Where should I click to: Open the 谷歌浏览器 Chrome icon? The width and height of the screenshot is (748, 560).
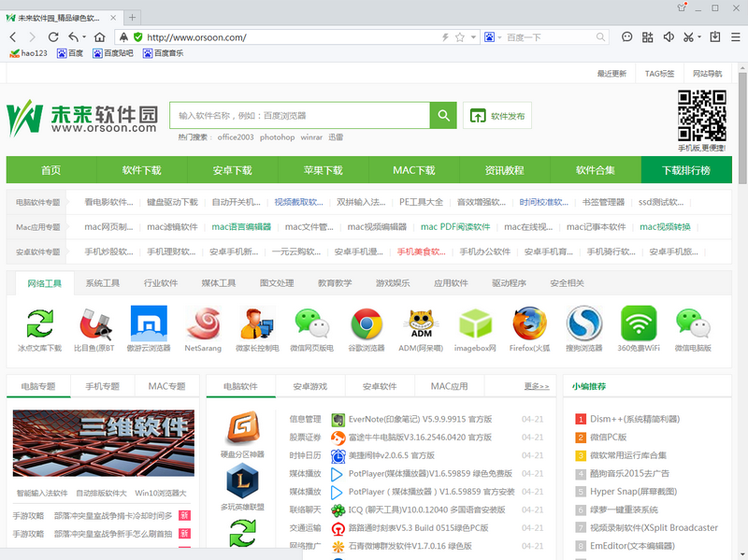click(367, 323)
